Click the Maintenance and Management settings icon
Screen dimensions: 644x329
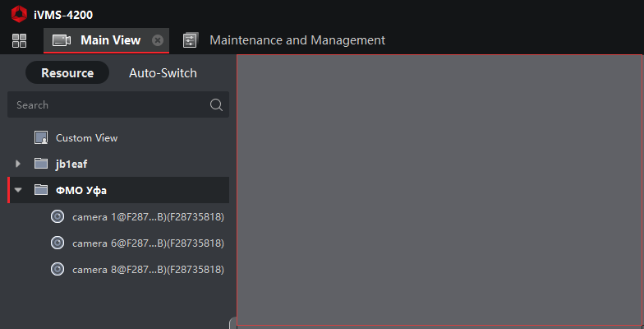click(191, 40)
